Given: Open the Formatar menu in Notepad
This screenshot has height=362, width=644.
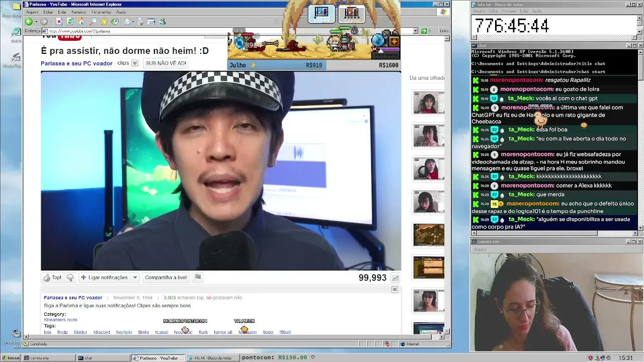Looking at the screenshot, I should 508,11.
